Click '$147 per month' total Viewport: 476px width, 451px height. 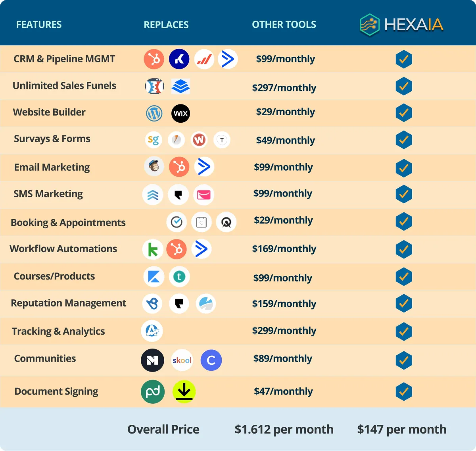pyautogui.click(x=402, y=430)
